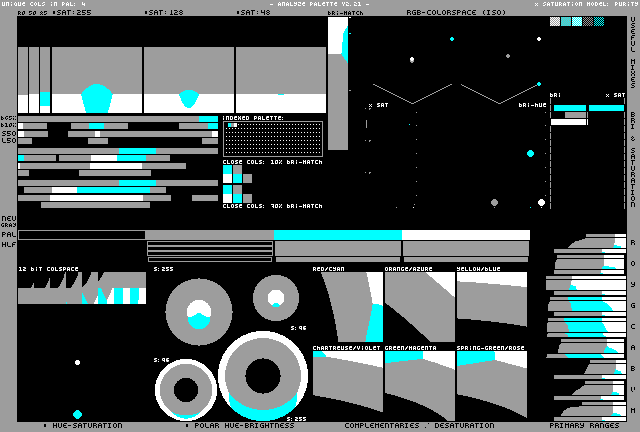Click the SAT:128 hue-saturation chart
The width and height of the screenshot is (640, 432).
tap(188, 80)
